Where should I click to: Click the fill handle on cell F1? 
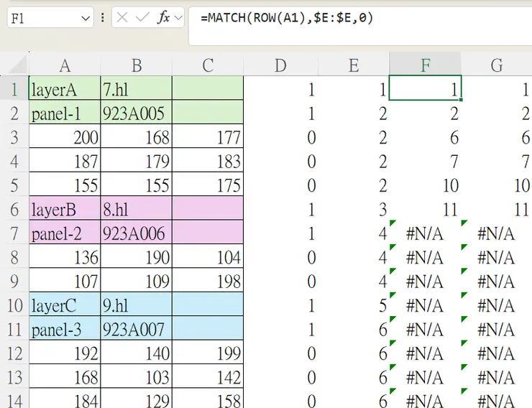coord(460,100)
